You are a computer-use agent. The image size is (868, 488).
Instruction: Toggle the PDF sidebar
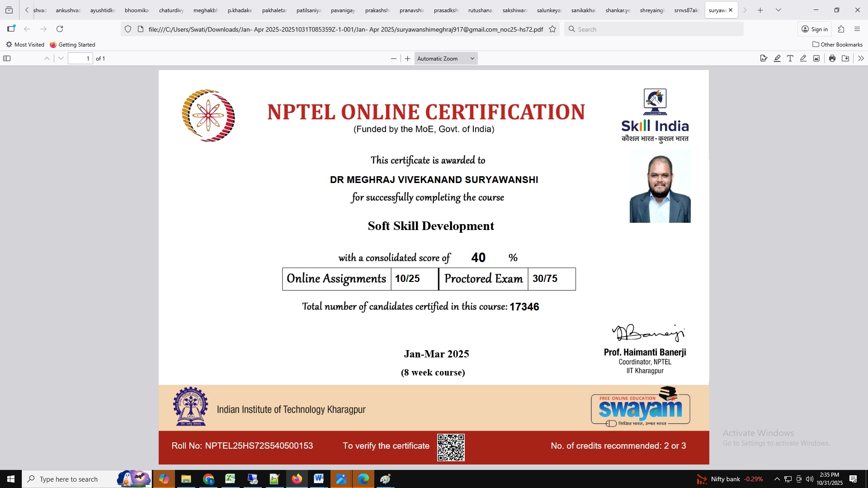(x=7, y=58)
